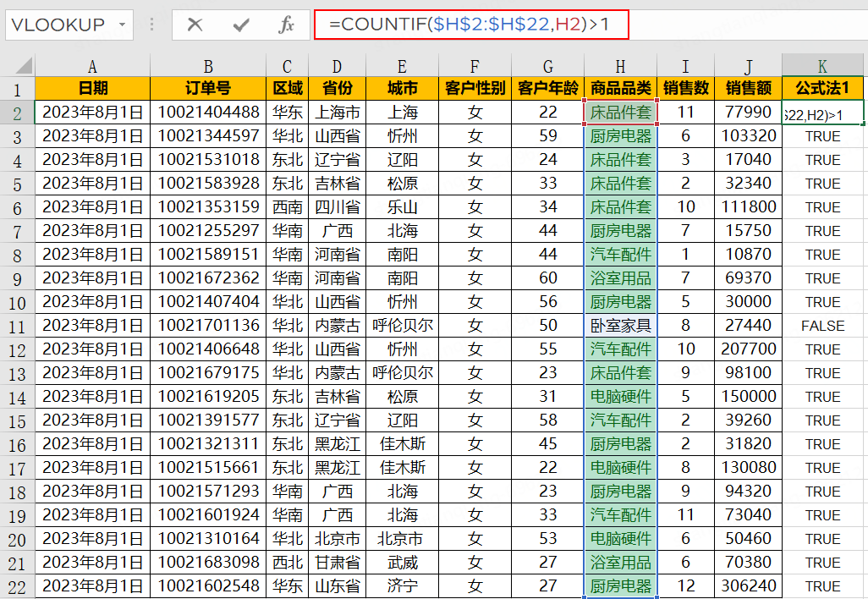Viewport: 868px width, 599px height.
Task: Cancel the formula entry with X icon
Action: [195, 25]
